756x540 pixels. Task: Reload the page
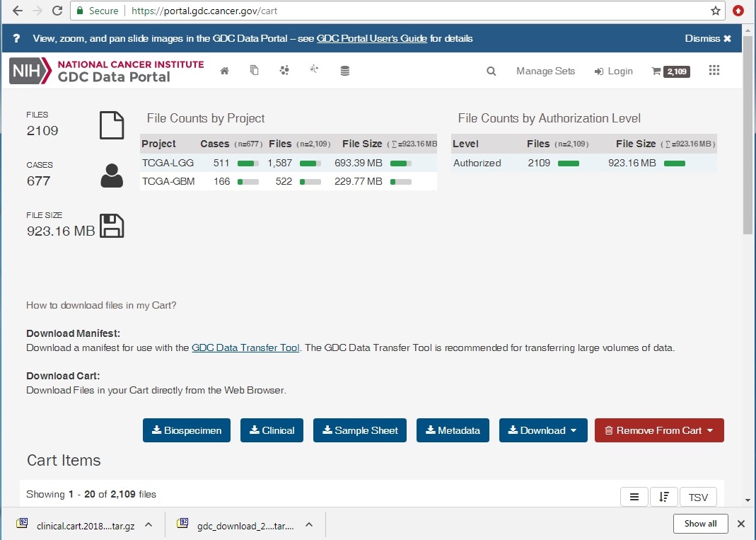57,11
